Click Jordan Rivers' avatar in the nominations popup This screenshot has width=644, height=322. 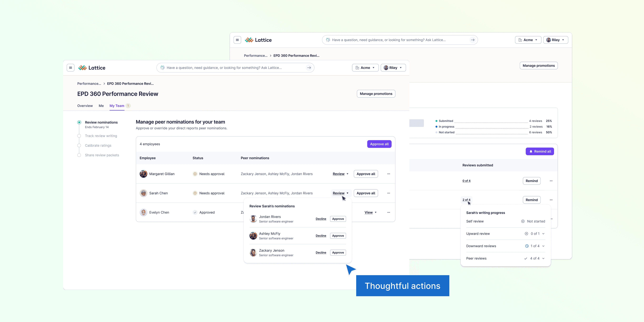pos(253,219)
